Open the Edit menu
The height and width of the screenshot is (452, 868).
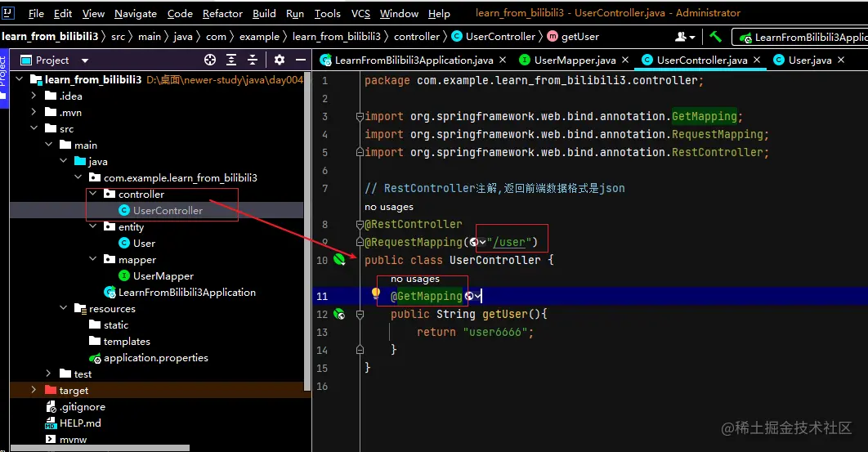[63, 13]
